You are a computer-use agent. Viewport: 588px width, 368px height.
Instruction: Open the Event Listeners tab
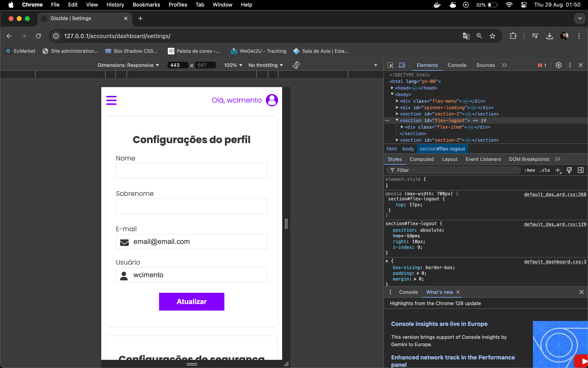coord(483,159)
